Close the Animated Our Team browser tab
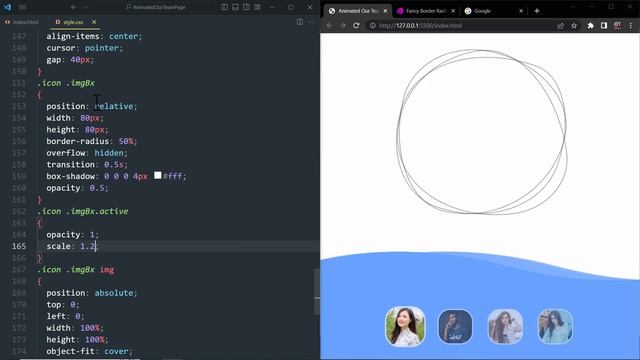Image resolution: width=640 pixels, height=360 pixels. 385,11
